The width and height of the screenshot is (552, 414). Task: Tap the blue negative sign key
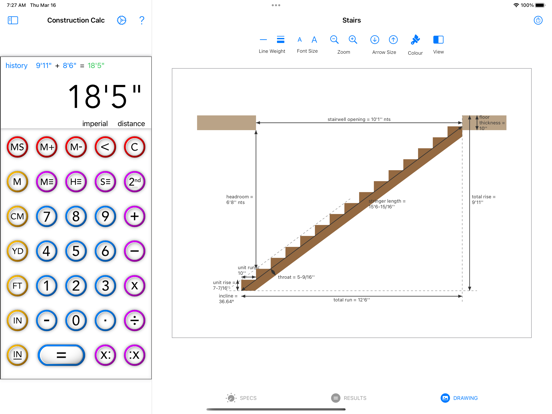46,320
